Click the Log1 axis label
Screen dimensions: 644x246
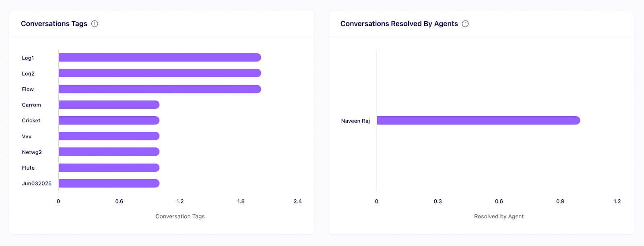click(x=28, y=58)
